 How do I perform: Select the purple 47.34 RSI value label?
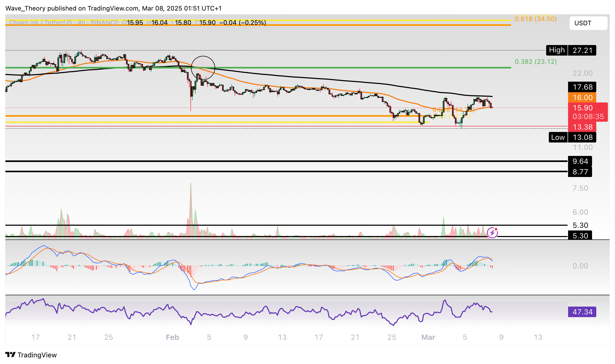tap(582, 312)
